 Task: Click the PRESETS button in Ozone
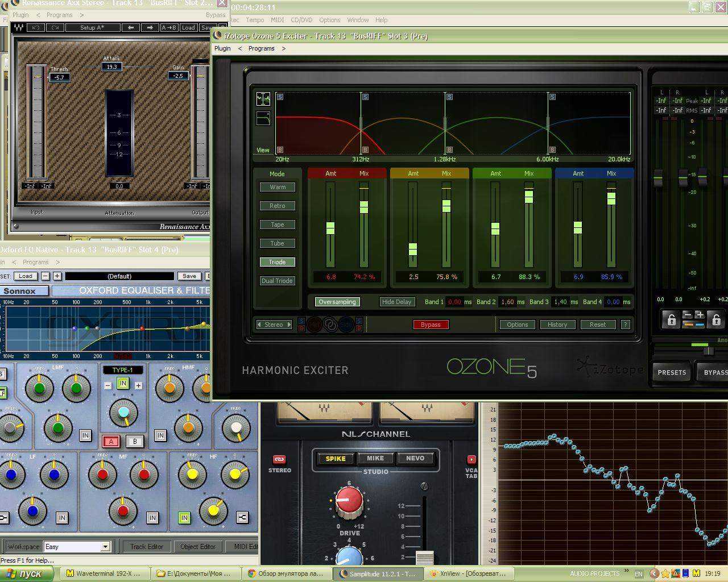pyautogui.click(x=672, y=372)
